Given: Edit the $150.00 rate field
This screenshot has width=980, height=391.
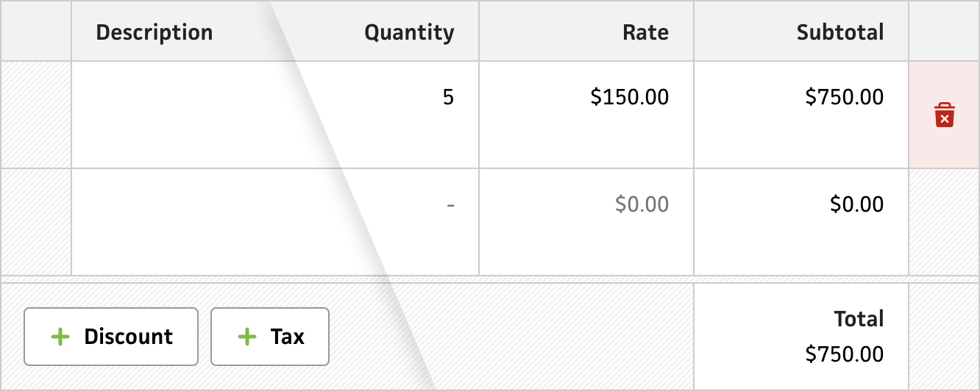Looking at the screenshot, I should coord(586,115).
